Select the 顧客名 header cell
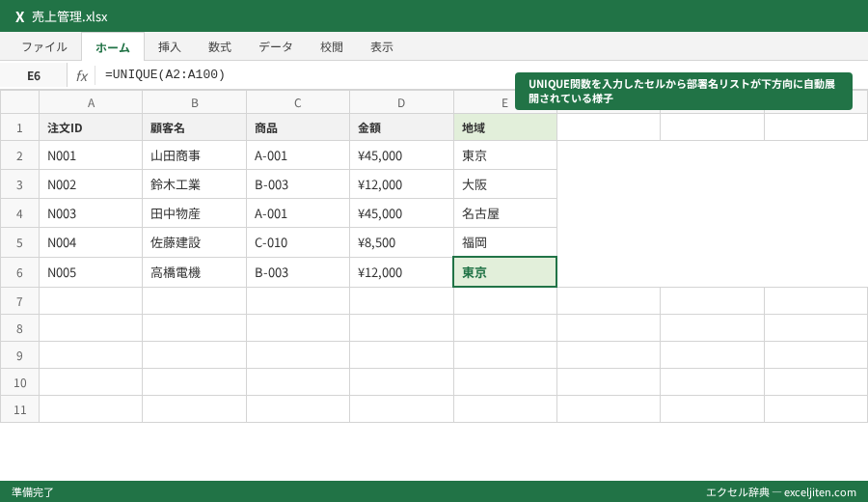The width and height of the screenshot is (868, 502). click(x=194, y=127)
